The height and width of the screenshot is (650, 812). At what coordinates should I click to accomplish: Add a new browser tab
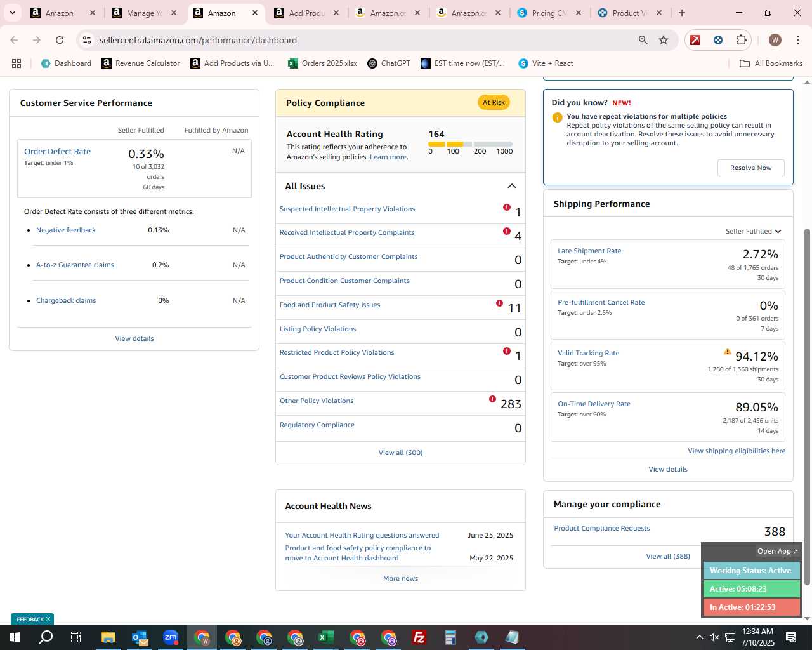(x=682, y=13)
